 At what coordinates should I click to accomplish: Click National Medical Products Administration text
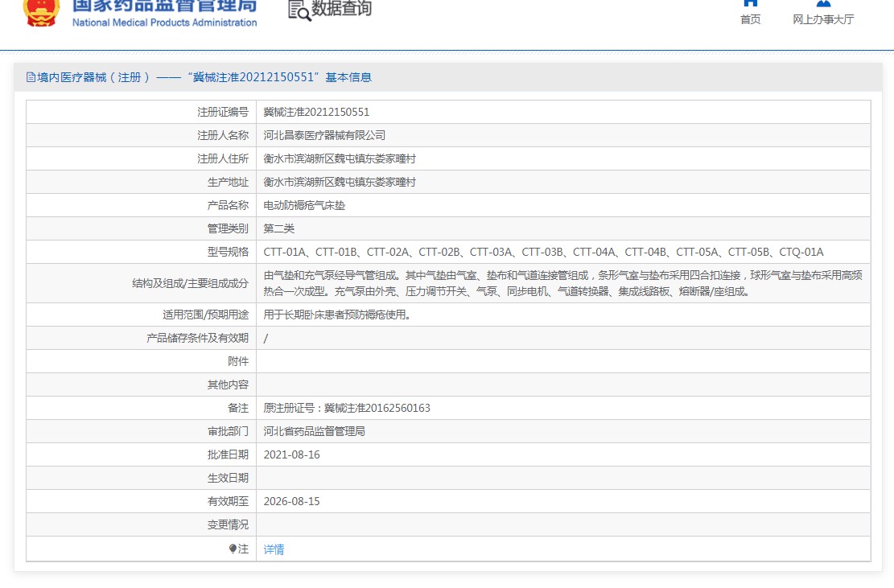click(164, 23)
